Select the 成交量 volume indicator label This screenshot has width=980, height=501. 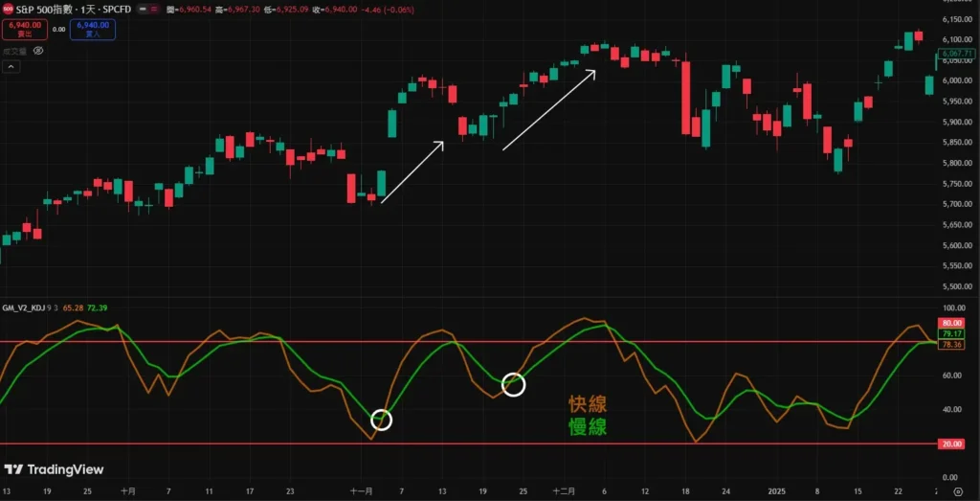[x=13, y=51]
